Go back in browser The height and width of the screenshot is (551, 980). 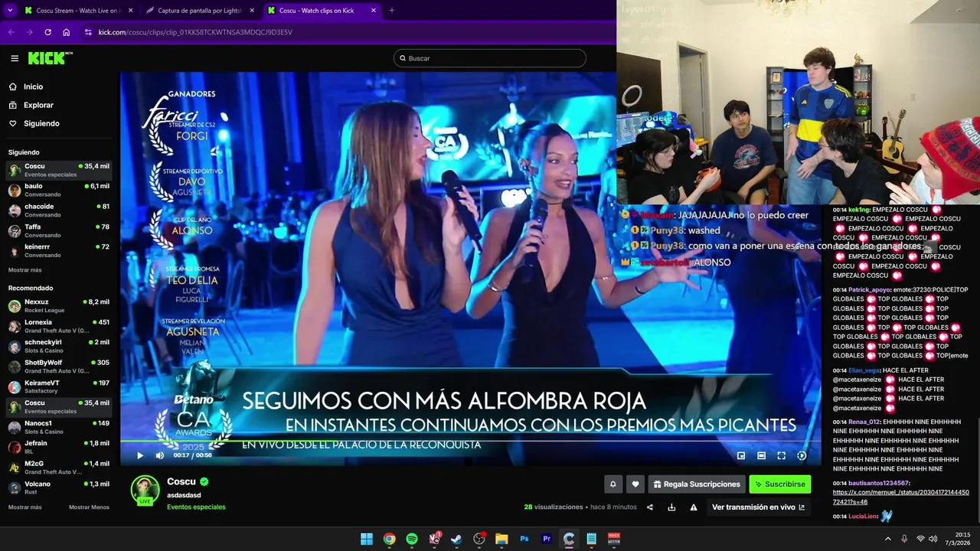click(11, 32)
